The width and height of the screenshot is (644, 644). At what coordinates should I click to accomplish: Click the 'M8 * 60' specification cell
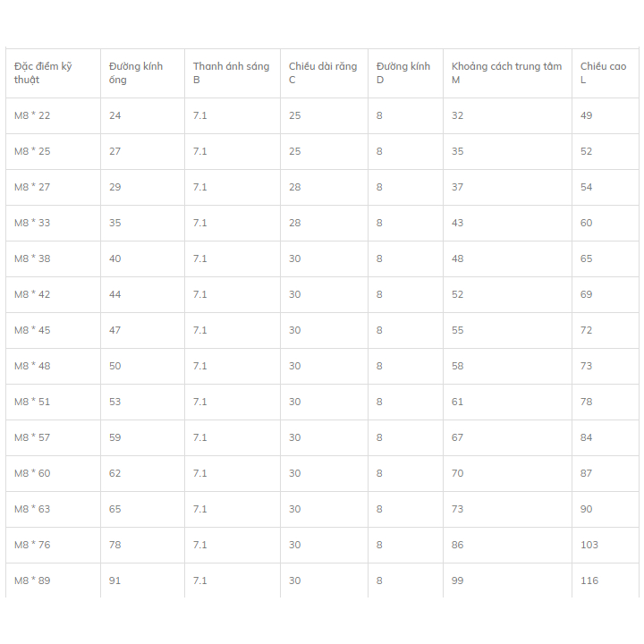[32, 473]
